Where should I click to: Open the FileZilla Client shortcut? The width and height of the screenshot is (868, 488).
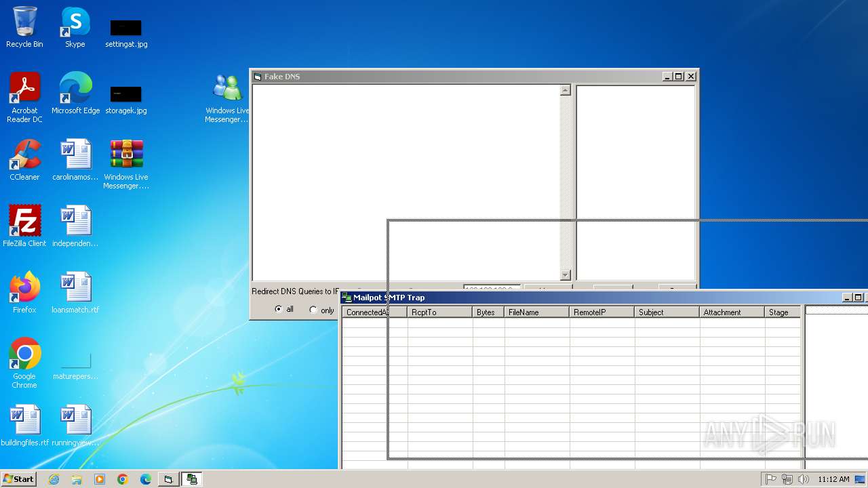[x=24, y=226]
